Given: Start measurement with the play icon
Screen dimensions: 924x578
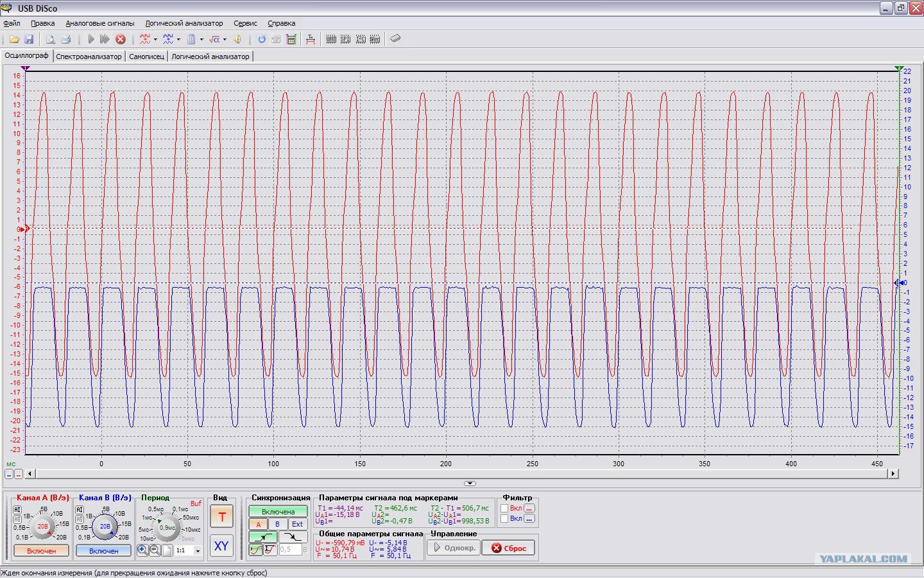Looking at the screenshot, I should [90, 39].
